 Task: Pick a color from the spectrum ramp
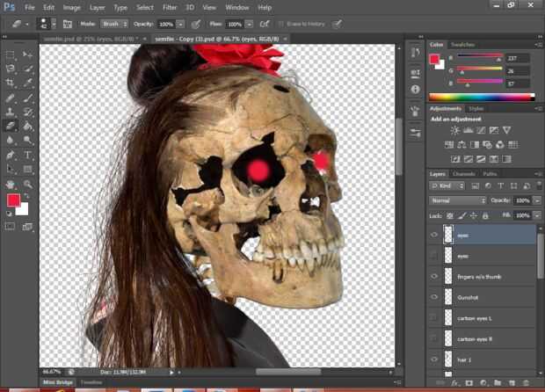point(482,97)
